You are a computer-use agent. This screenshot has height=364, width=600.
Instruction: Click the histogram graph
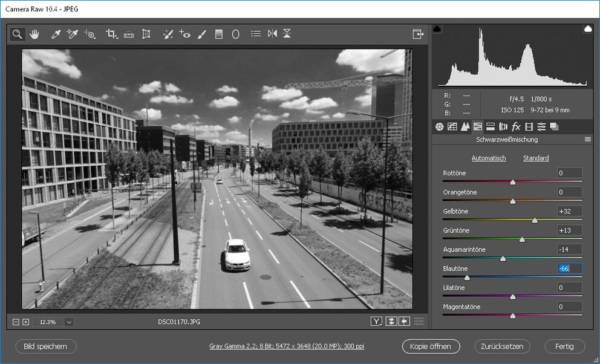(512, 56)
